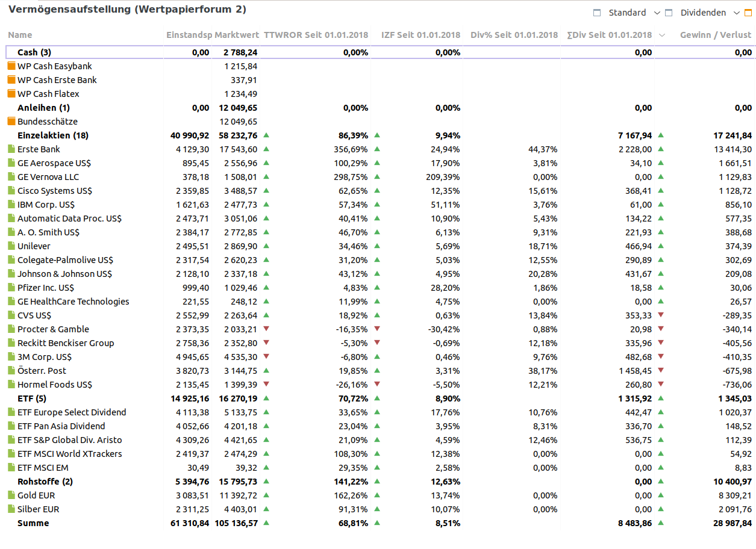Click the Österr. Post security icon
Screen dimensions: 756x549
click(11, 370)
